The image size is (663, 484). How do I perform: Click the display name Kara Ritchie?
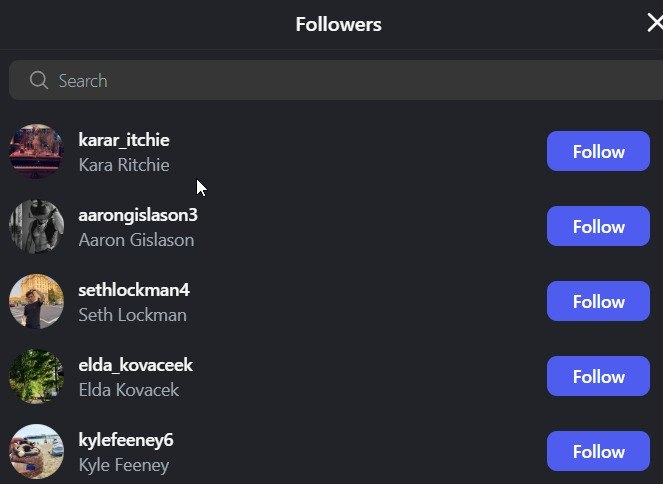[x=124, y=165]
